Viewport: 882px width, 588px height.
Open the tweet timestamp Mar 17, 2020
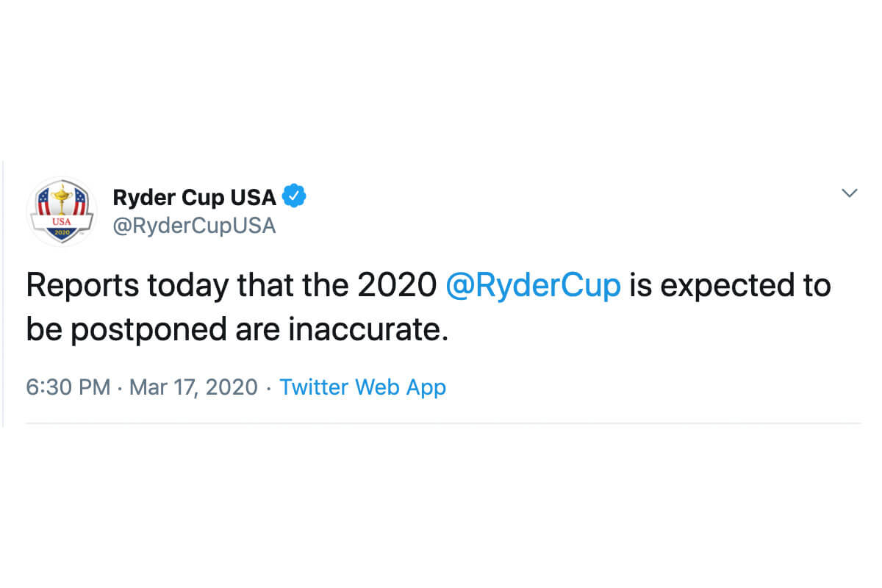click(192, 387)
